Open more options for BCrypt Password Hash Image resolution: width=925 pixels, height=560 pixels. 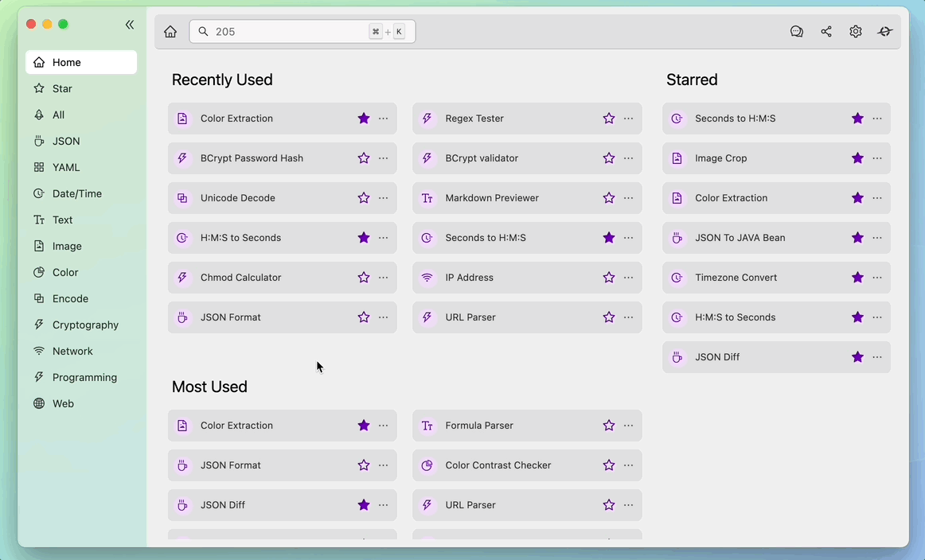(384, 158)
